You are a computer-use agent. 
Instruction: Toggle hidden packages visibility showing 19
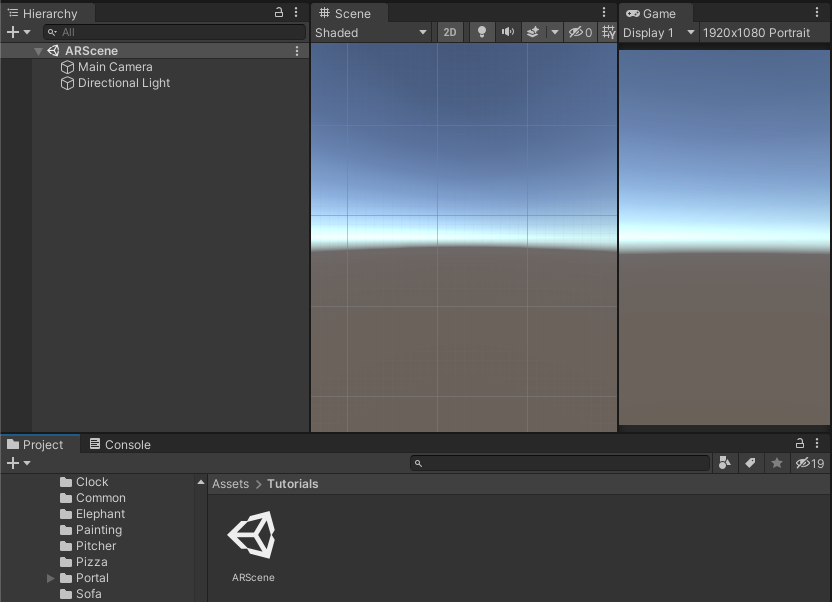tap(809, 463)
